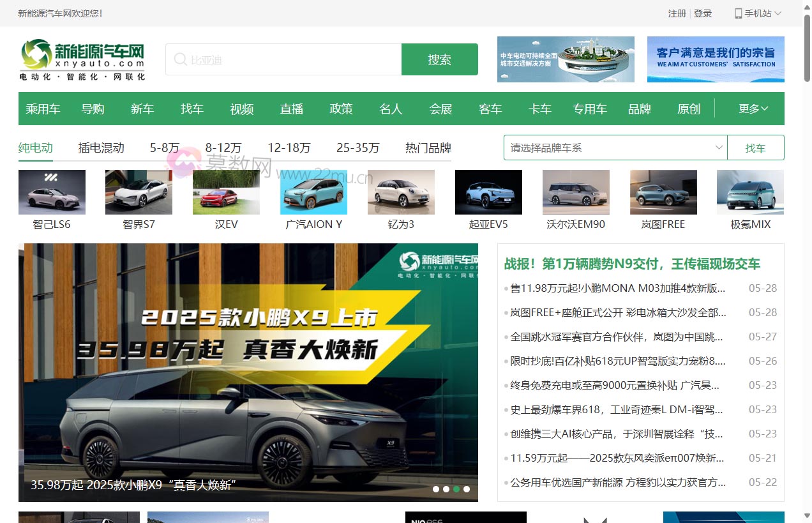
Task: Select the fourth carousel indicator dot
Action: [467, 489]
